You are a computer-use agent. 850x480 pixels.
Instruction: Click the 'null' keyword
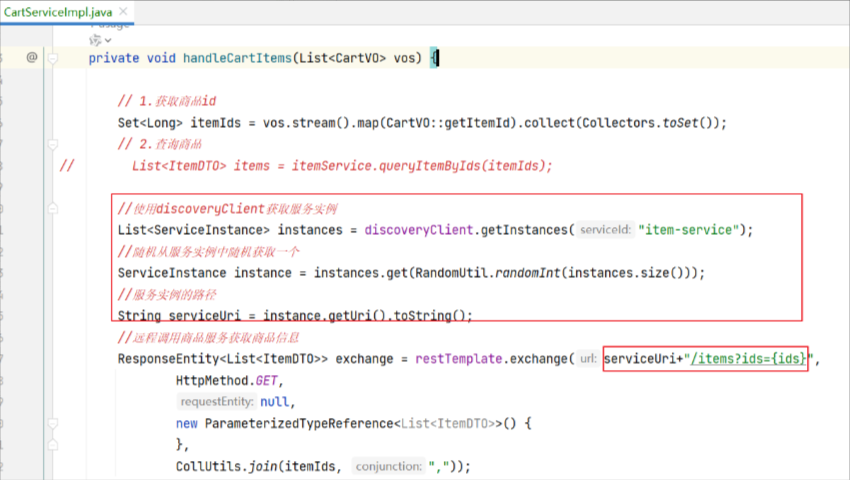[x=274, y=402]
